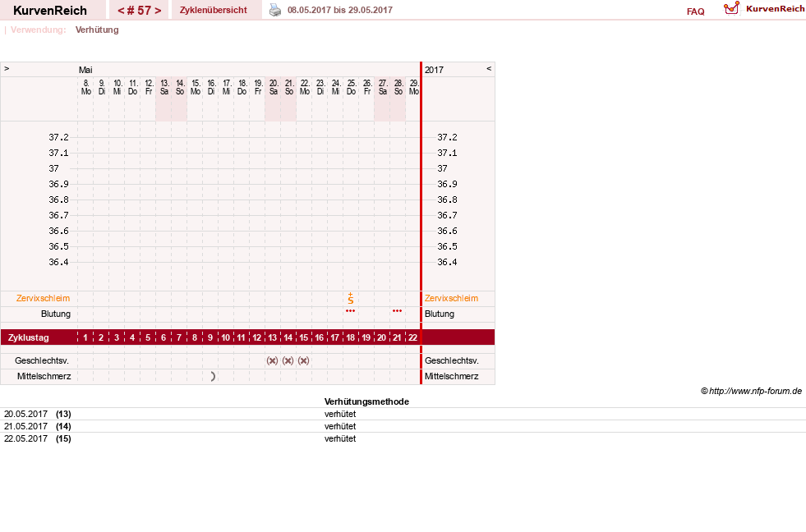The height and width of the screenshot is (532, 806).
Task: Select cycle day 1 in Zyklustag row
Action: coord(85,338)
